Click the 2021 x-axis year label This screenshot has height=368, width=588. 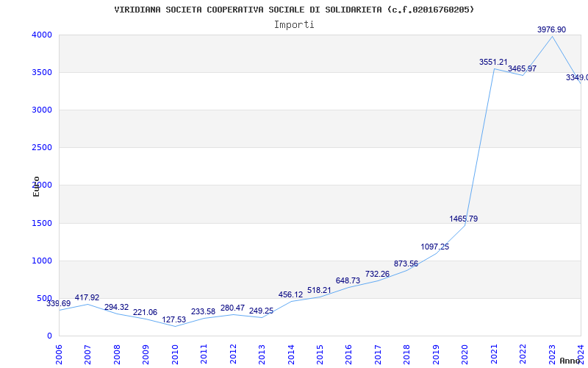click(x=493, y=354)
